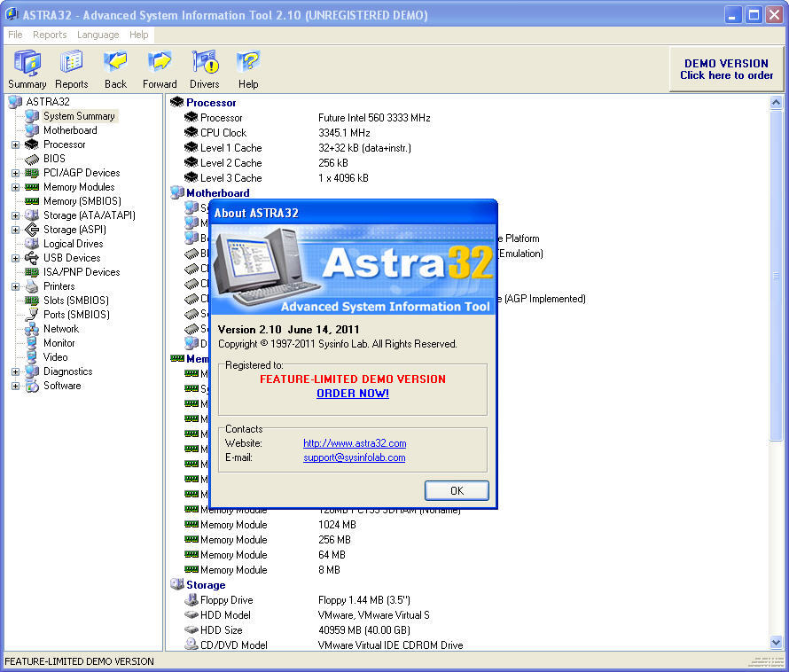Expand the Diagnostics node
Image resolution: width=789 pixels, height=672 pixels.
point(16,372)
